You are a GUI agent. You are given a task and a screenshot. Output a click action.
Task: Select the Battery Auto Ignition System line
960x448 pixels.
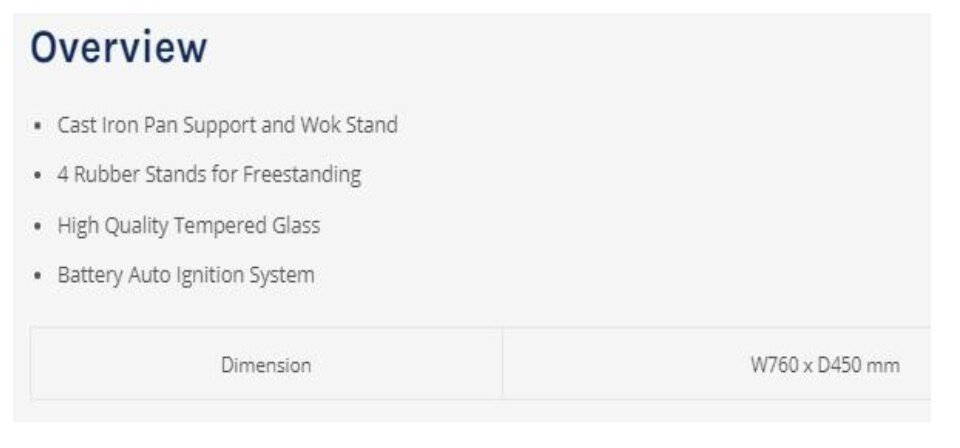coord(186,275)
